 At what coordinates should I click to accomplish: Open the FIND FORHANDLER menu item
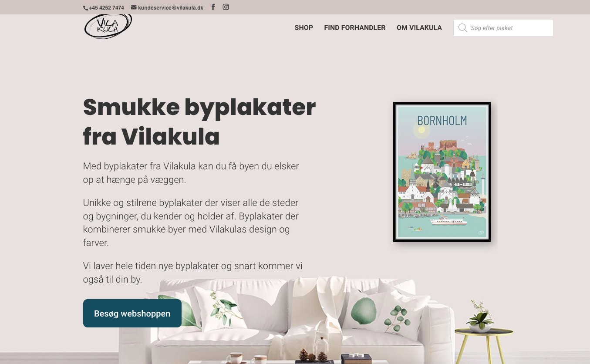point(354,28)
